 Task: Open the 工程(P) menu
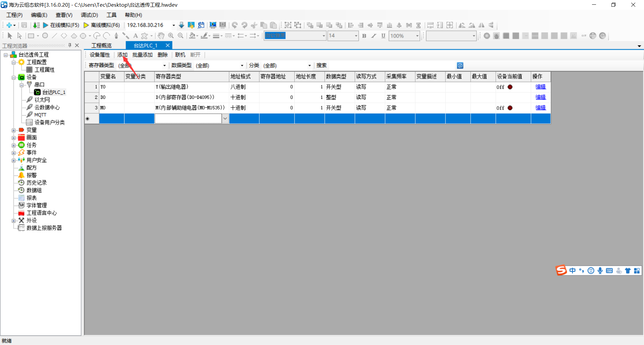point(14,15)
